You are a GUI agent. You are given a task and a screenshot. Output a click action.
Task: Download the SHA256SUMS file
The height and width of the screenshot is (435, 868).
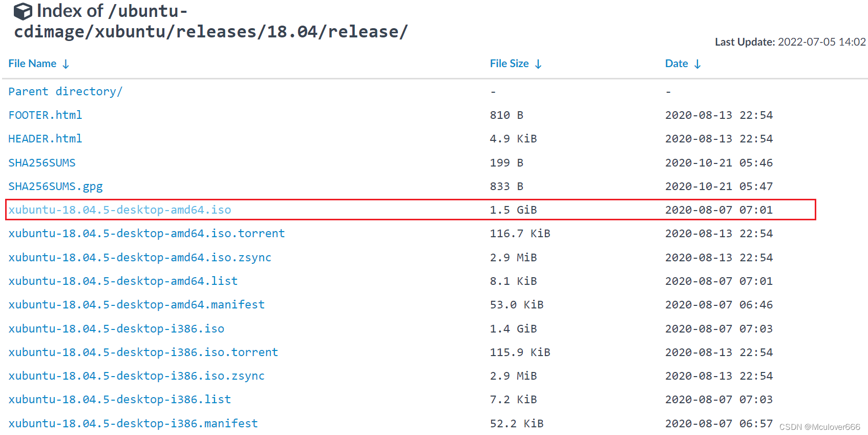coord(42,163)
